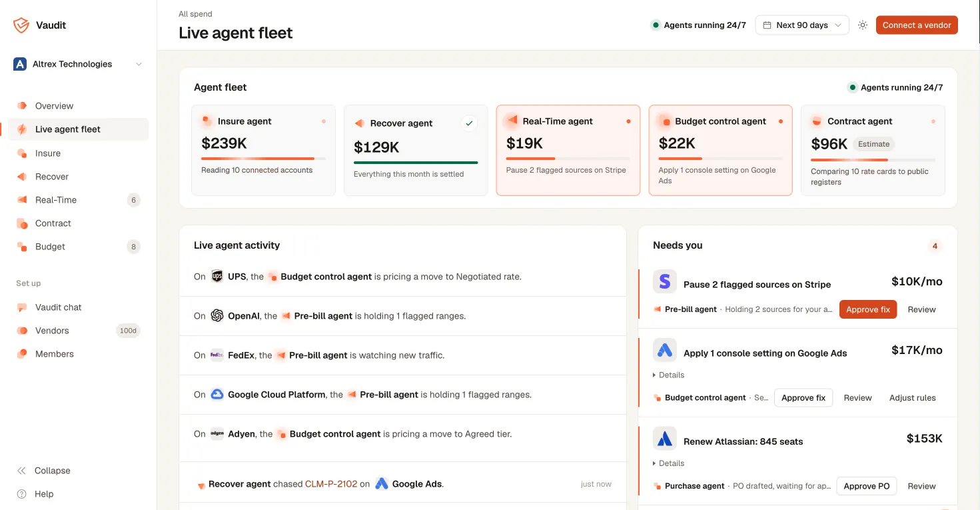Open the Real-Time agent card
This screenshot has height=510, width=980.
click(568, 150)
